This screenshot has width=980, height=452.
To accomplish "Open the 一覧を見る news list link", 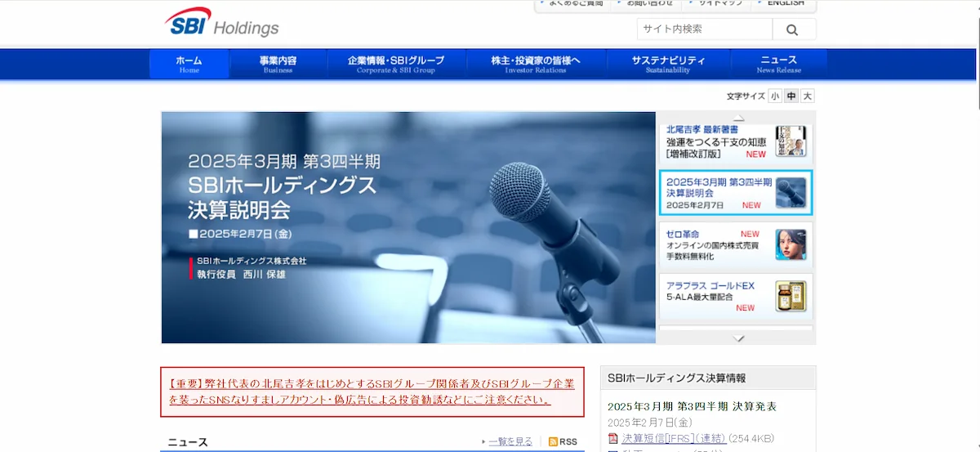I will point(510,441).
